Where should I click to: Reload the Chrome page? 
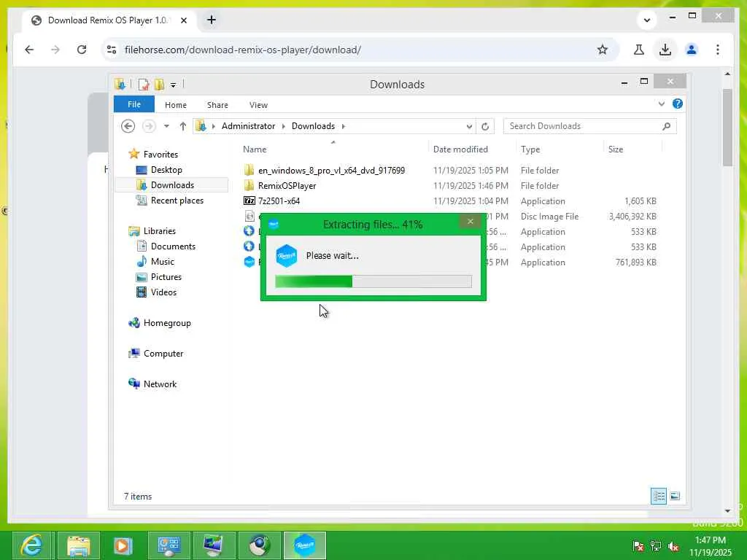(x=82, y=50)
